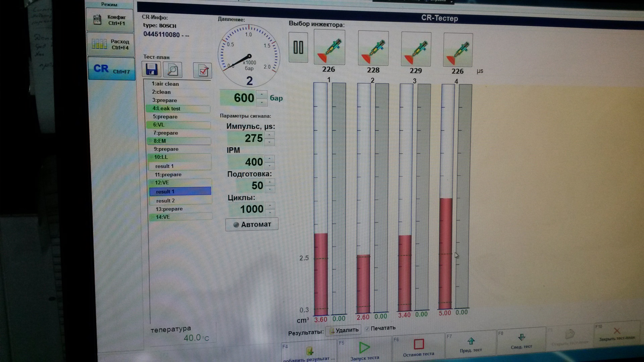The image size is (644, 362).
Task: Collapse the 12:VE test step
Action: (152, 182)
